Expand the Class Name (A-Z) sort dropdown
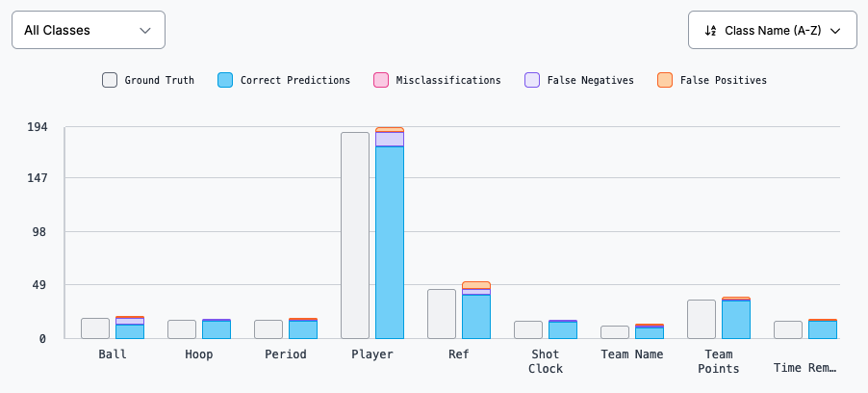This screenshot has height=393, width=868. pyautogui.click(x=773, y=30)
